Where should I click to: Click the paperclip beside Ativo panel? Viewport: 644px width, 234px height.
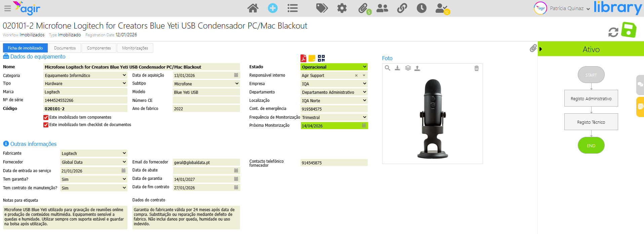[x=533, y=48]
